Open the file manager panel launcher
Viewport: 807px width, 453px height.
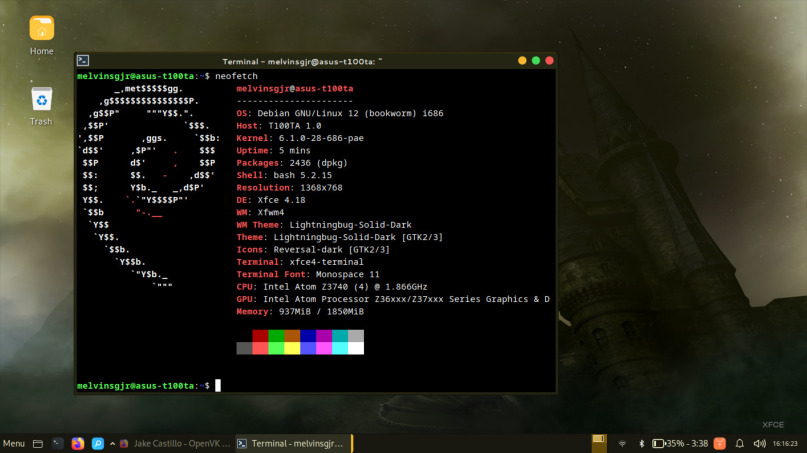[38, 443]
